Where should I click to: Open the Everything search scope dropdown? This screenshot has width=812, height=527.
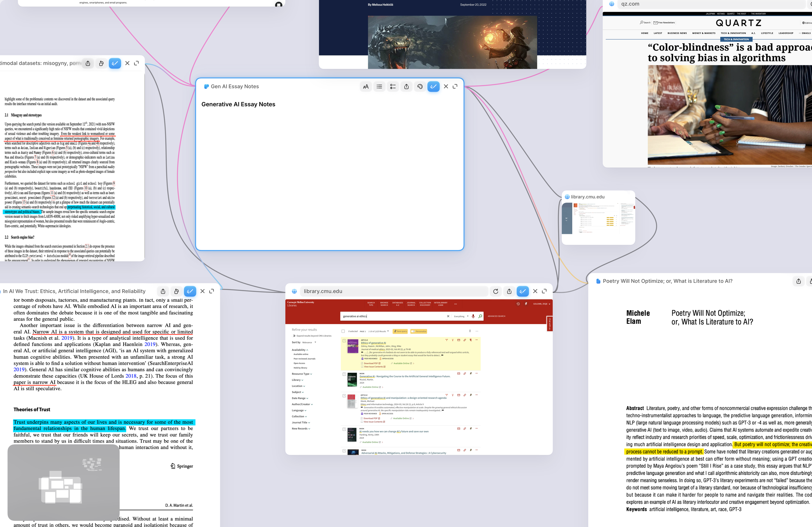pos(461,316)
